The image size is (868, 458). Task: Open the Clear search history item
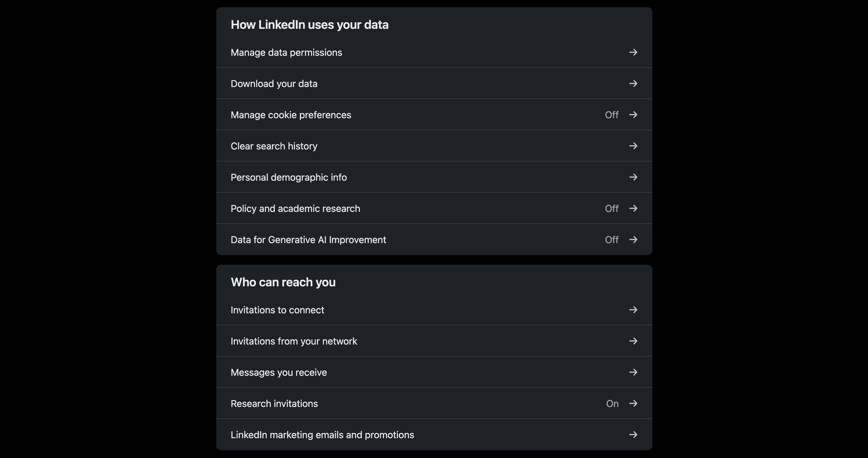(x=274, y=146)
